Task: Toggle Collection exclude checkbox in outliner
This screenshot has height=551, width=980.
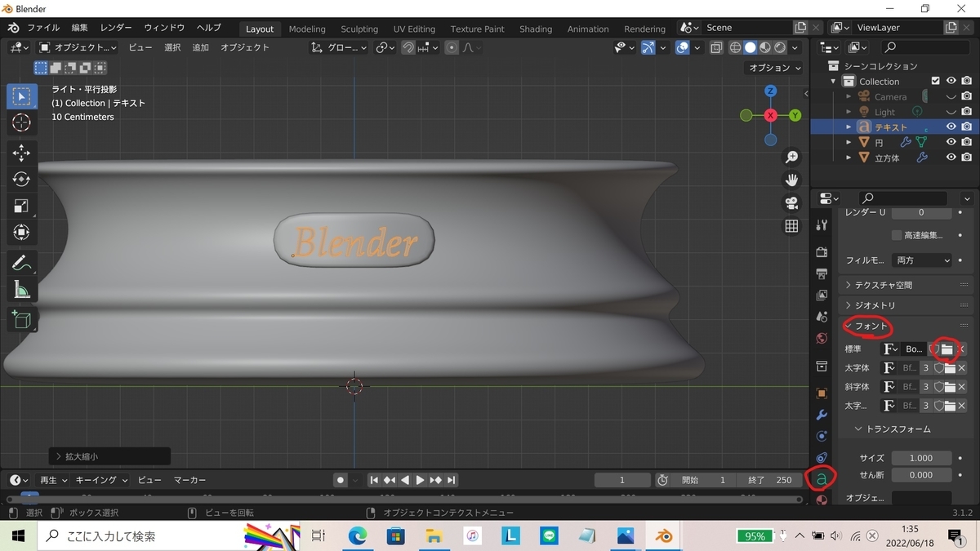Action: click(x=936, y=81)
